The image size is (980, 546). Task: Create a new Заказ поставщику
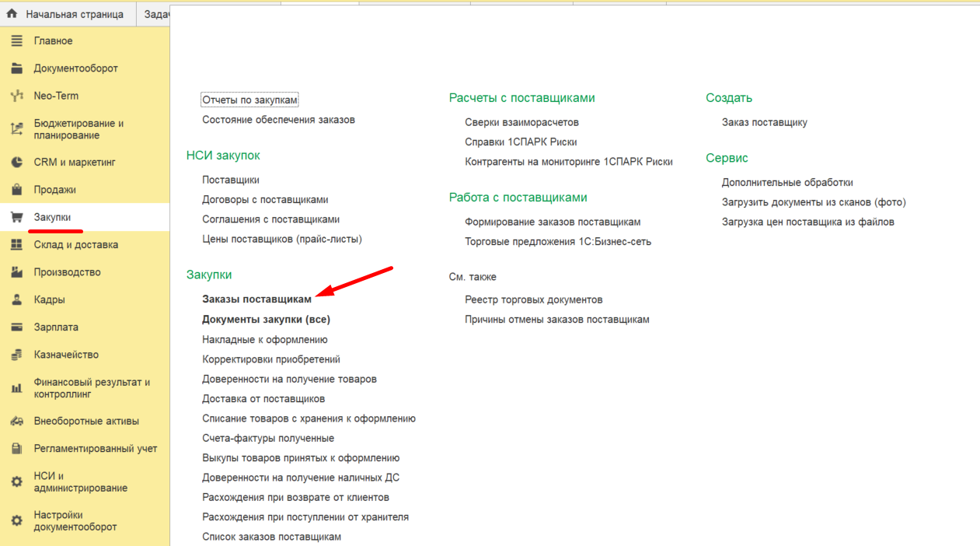(x=765, y=122)
